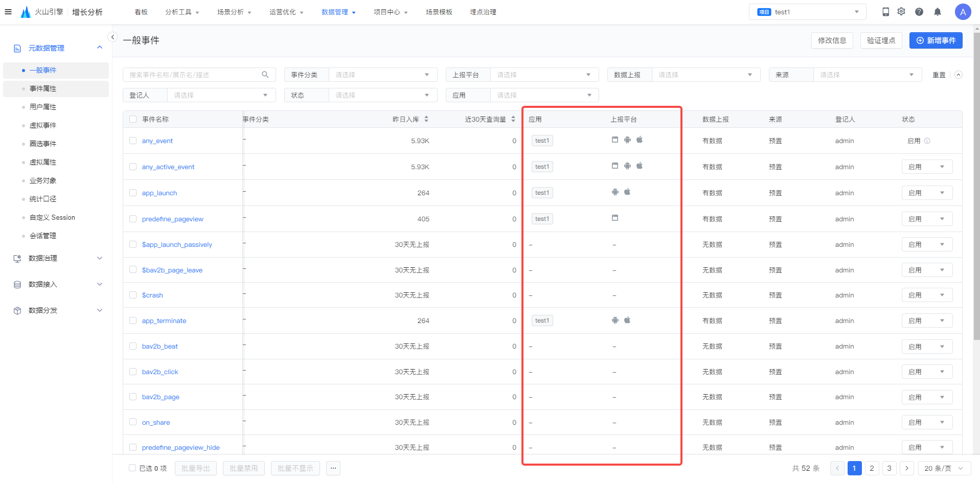Expand the 数据治理 sidebar section
The width and height of the screenshot is (980, 482).
[x=57, y=258]
